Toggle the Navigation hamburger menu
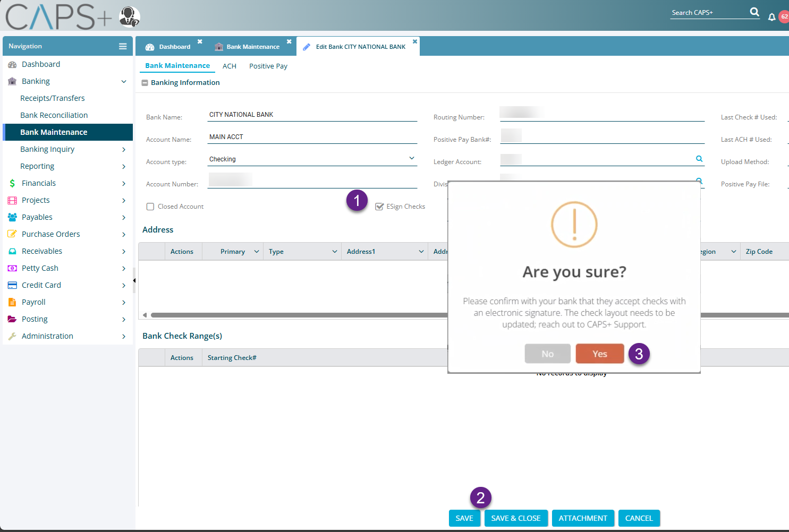 [123, 46]
